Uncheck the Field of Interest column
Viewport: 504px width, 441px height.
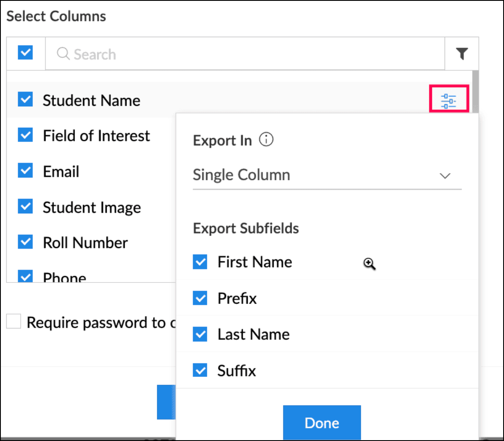coord(25,135)
